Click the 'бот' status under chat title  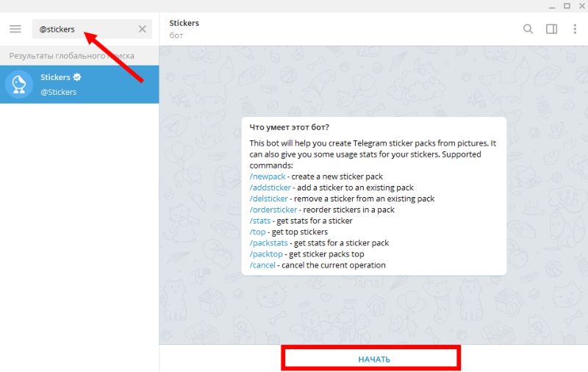(176, 35)
